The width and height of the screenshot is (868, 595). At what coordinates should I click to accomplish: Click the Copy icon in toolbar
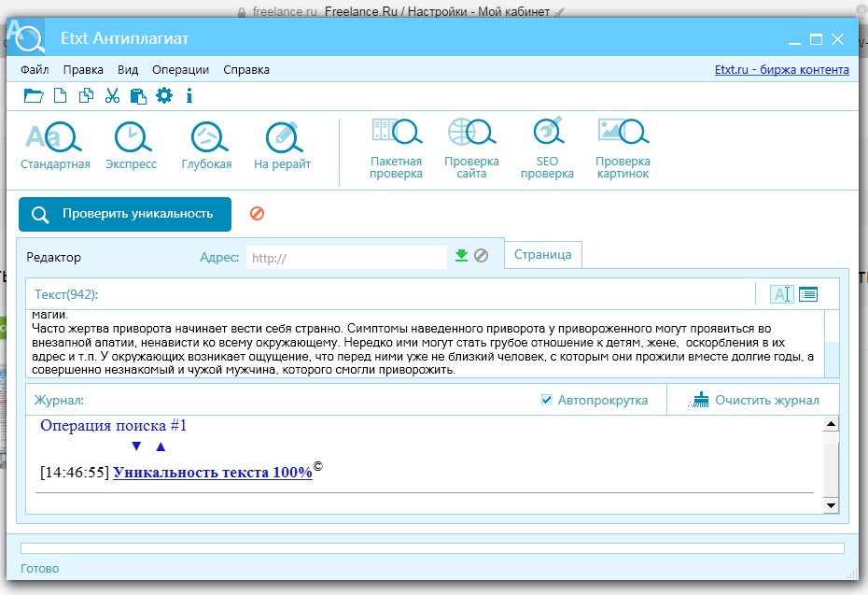tap(86, 96)
